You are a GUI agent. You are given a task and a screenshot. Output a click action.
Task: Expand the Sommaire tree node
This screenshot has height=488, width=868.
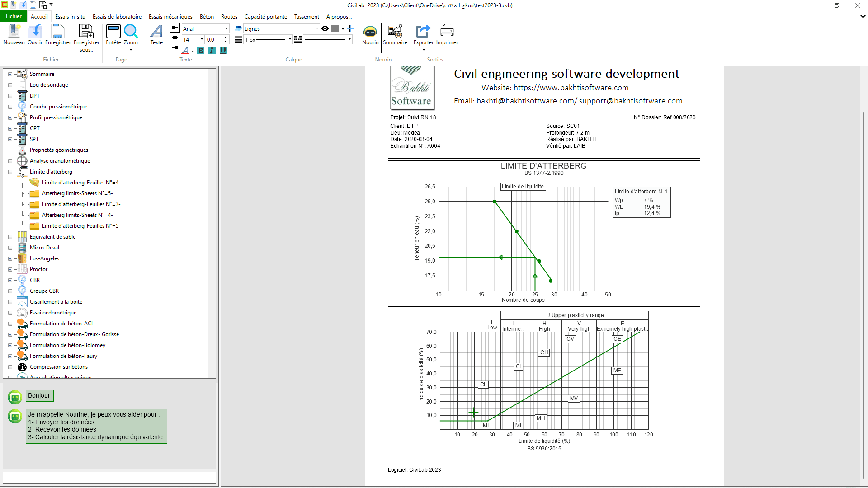click(x=10, y=74)
